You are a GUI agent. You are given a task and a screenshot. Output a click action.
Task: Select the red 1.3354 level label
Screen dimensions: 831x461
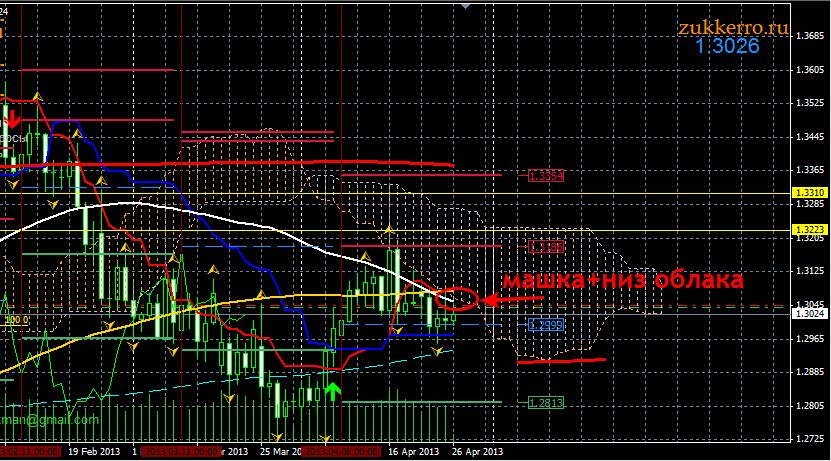[x=546, y=176]
